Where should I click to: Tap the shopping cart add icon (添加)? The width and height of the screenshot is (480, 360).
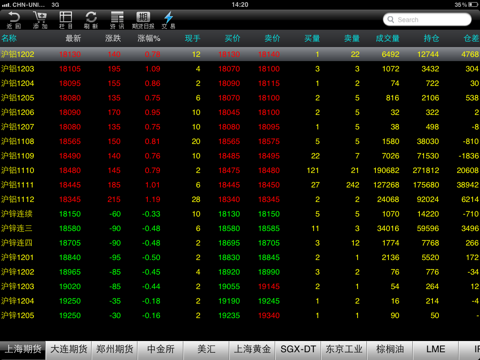coord(40,20)
